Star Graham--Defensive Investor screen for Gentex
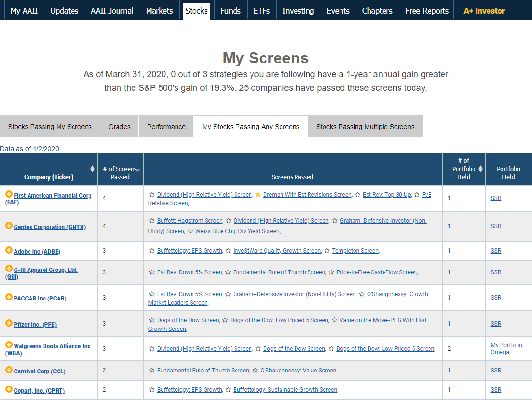 click(x=335, y=221)
